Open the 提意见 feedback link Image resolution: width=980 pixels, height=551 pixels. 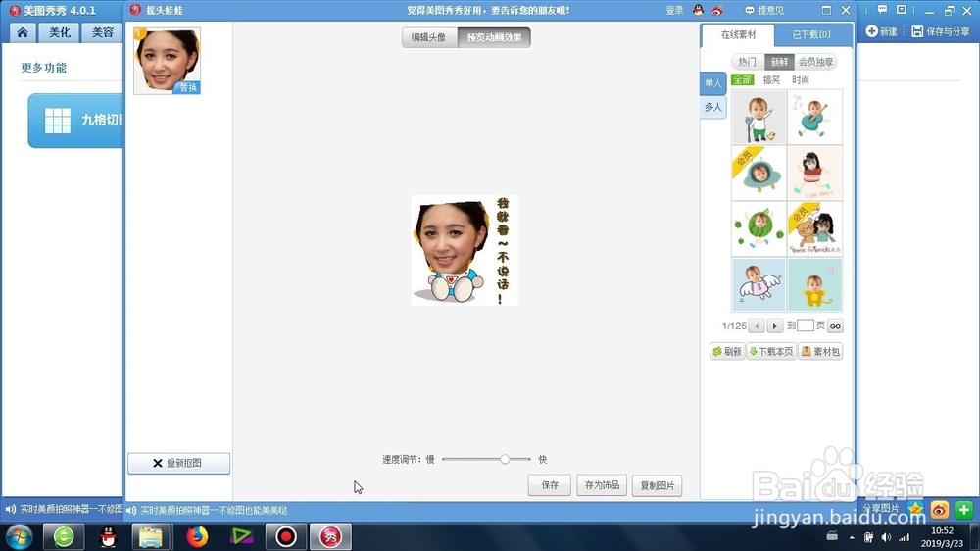pyautogui.click(x=764, y=10)
